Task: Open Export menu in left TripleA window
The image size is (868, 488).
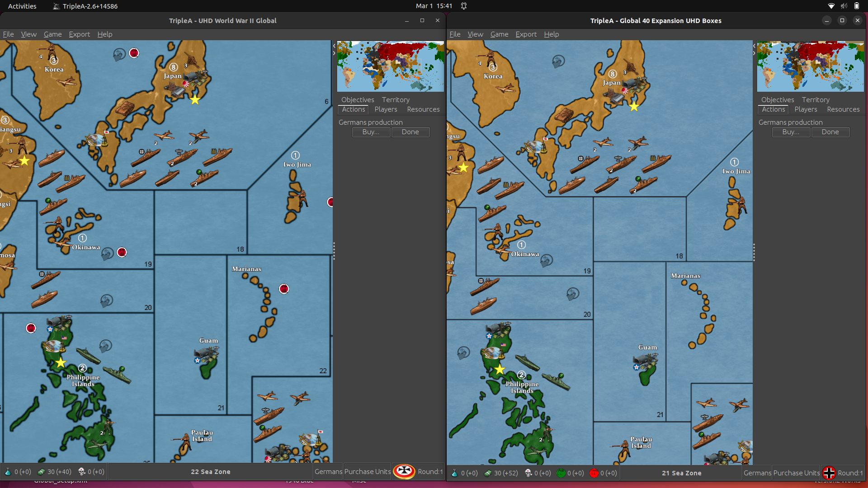Action: 79,34
